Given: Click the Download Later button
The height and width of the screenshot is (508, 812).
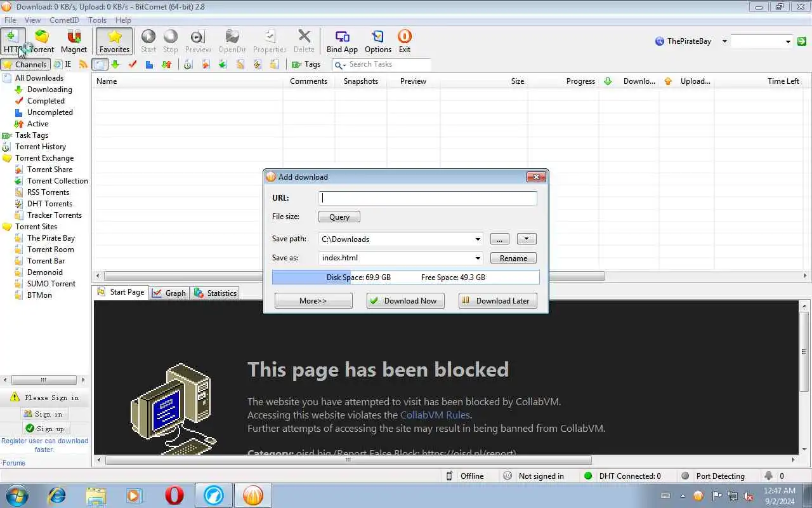Looking at the screenshot, I should pyautogui.click(x=498, y=301).
